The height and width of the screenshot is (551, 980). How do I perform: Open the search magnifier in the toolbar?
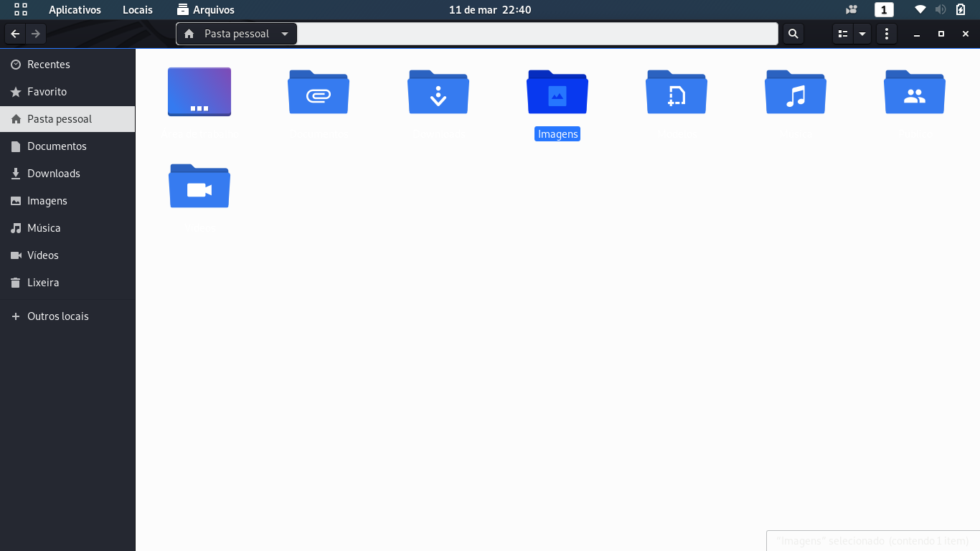click(x=793, y=34)
